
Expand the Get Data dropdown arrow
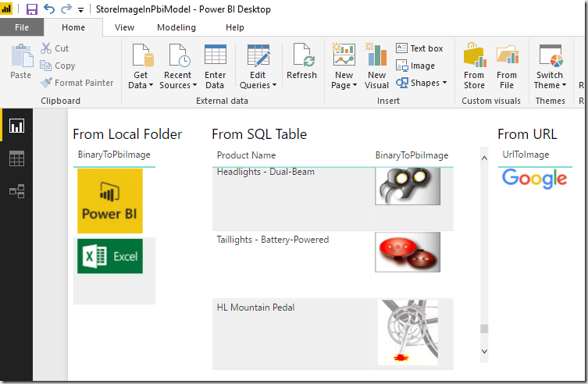click(x=151, y=85)
